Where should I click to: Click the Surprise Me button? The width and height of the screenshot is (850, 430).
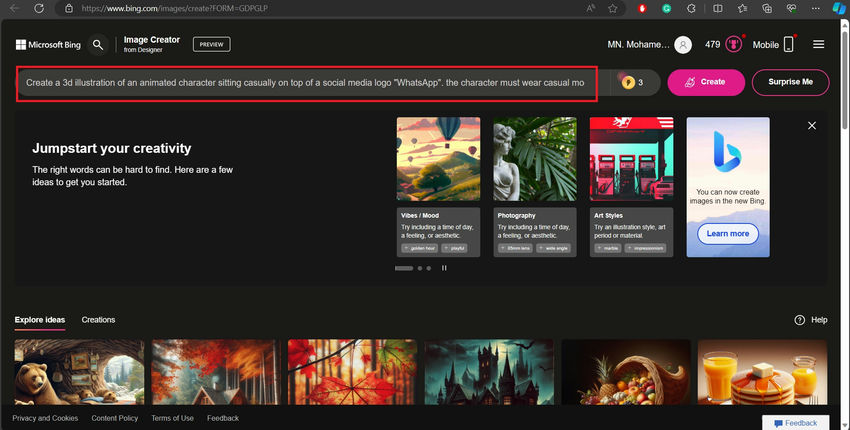[x=790, y=82]
